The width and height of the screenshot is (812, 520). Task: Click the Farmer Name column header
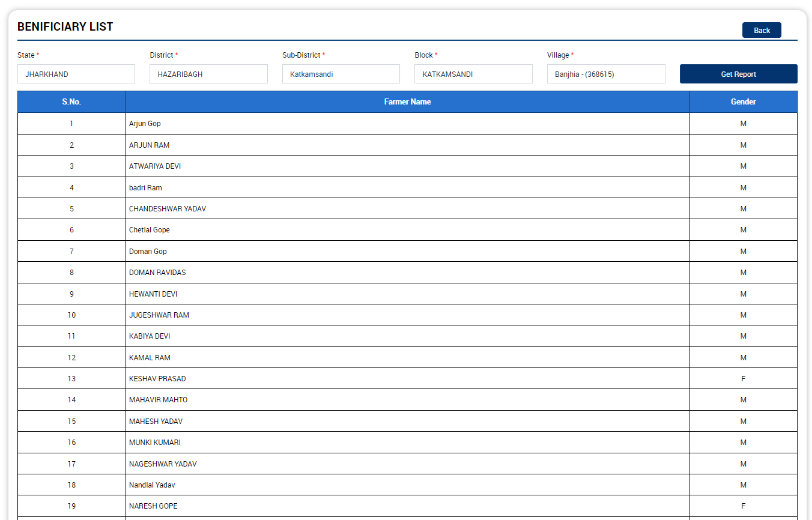click(407, 101)
